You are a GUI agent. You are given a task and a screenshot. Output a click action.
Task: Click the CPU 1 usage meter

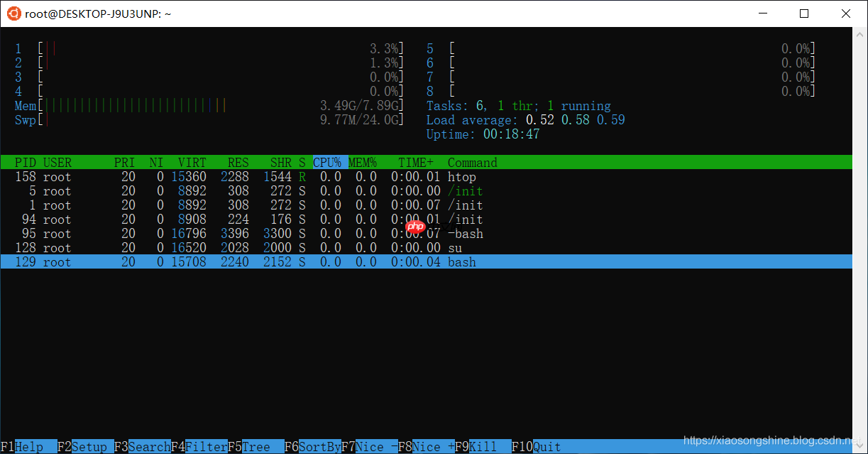(209, 49)
